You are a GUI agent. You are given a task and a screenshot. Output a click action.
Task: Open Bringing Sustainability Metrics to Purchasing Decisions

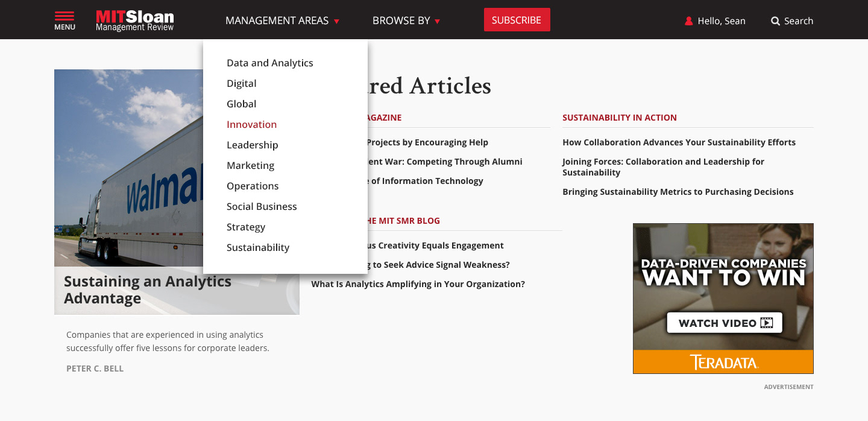(678, 192)
